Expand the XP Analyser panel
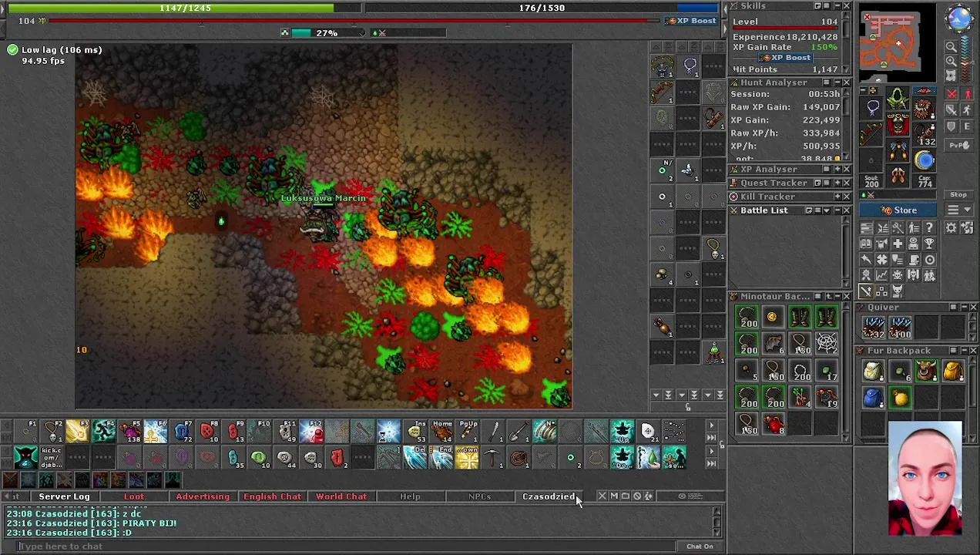The height and width of the screenshot is (555, 980). (837, 170)
